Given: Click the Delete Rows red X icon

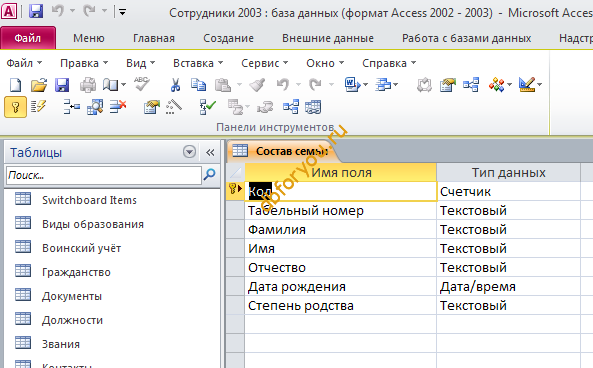Looking at the screenshot, I should point(118,107).
